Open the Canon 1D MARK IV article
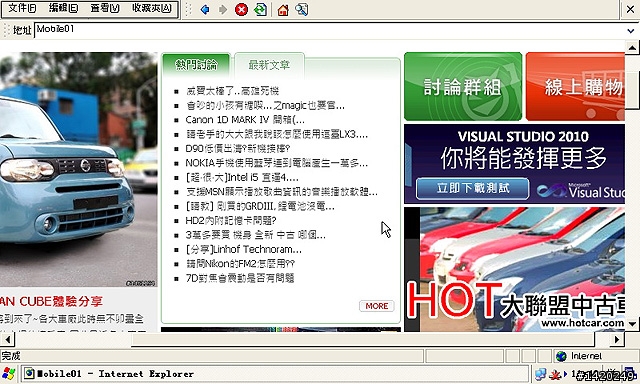This screenshot has width=640, height=384. point(245,120)
